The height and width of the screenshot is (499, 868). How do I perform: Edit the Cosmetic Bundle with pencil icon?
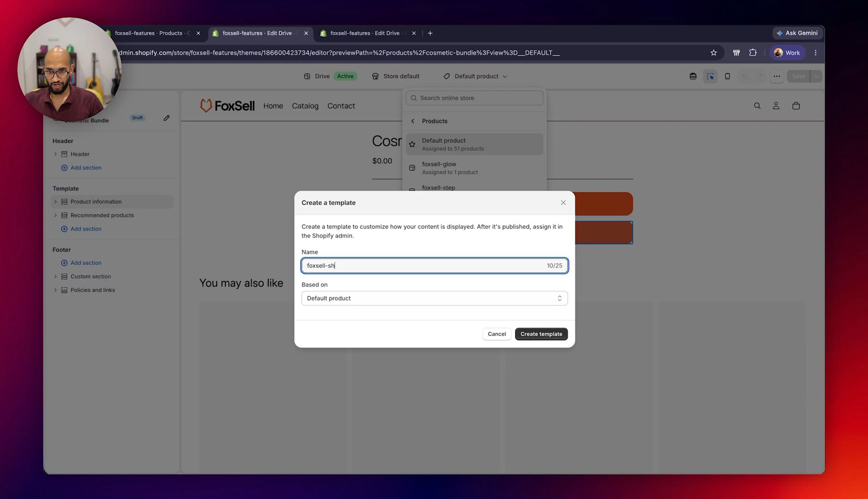coord(167,118)
